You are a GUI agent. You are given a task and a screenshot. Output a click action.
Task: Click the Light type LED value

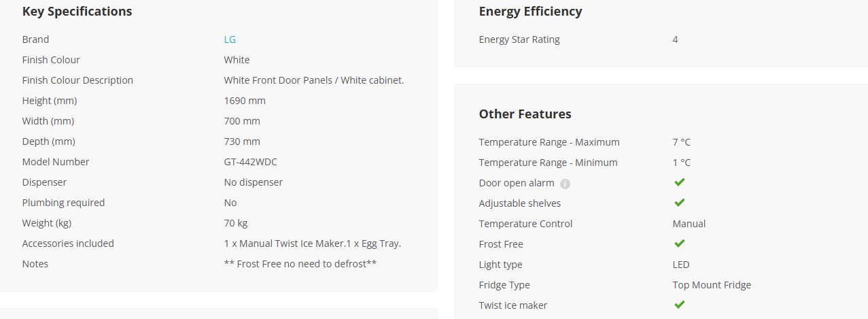[x=681, y=265]
